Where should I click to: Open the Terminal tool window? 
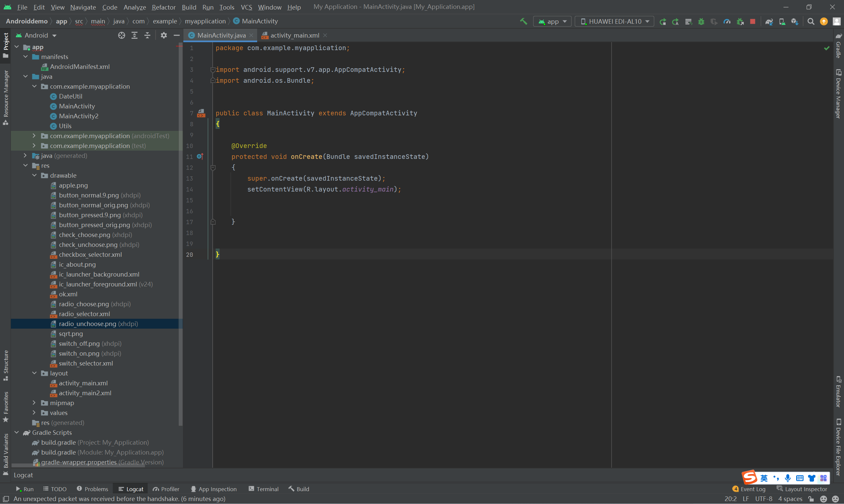coord(263,489)
